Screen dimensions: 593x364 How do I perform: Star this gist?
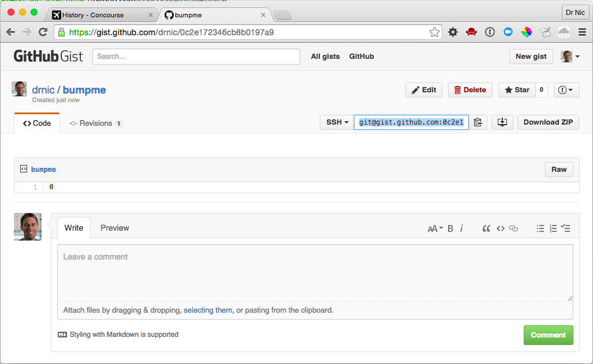click(x=517, y=90)
